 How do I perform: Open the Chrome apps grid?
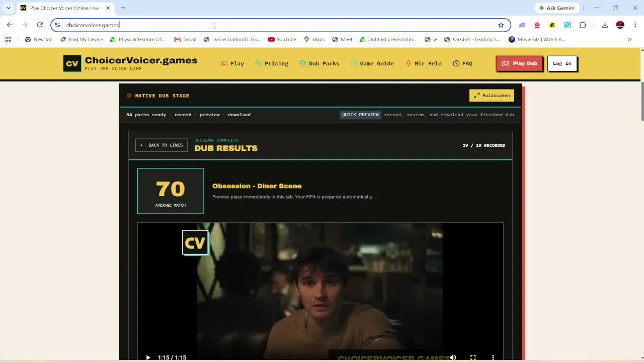[x=8, y=39]
